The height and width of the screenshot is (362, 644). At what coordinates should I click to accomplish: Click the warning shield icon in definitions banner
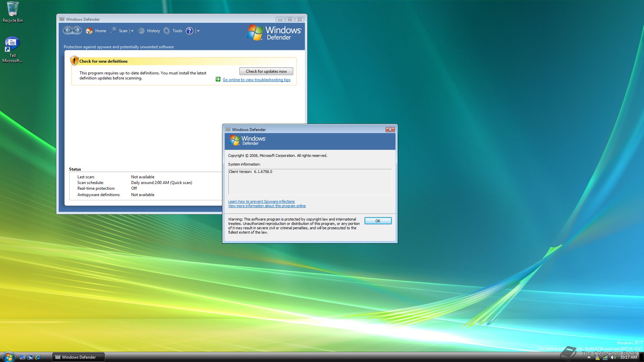click(x=74, y=61)
